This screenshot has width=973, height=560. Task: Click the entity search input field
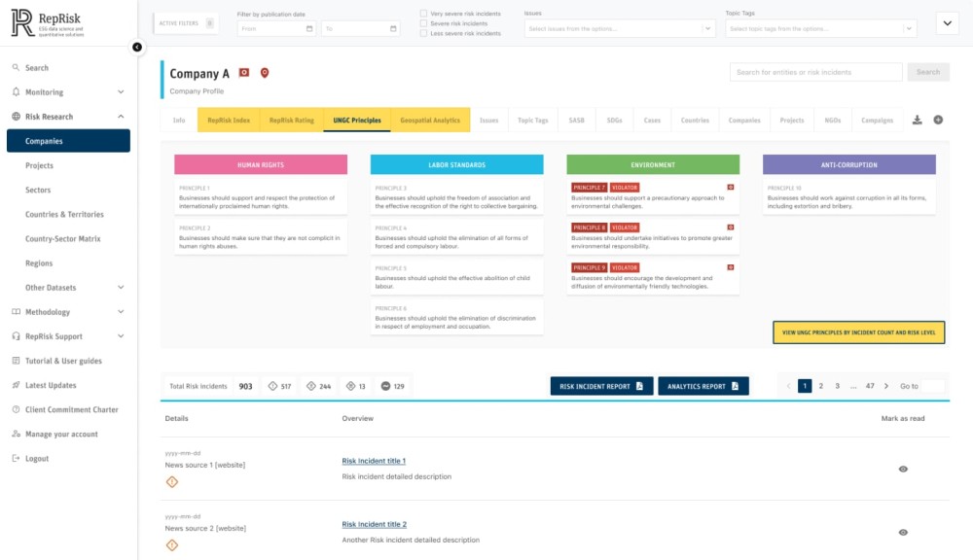pos(815,72)
